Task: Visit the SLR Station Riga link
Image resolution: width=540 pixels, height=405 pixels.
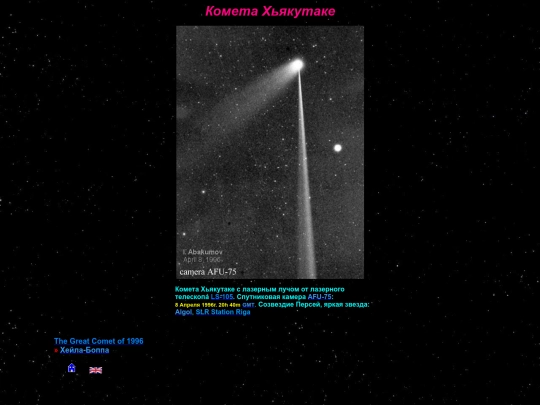Action: [223, 312]
